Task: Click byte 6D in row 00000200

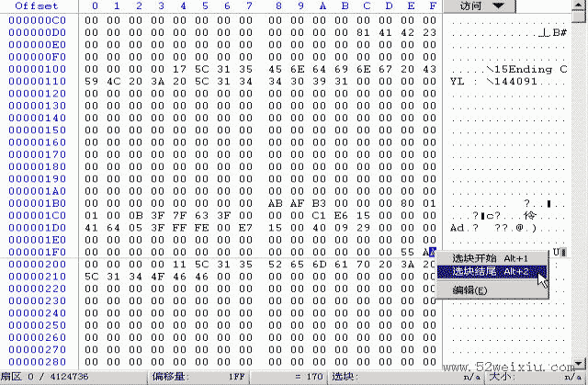Action: (x=319, y=265)
